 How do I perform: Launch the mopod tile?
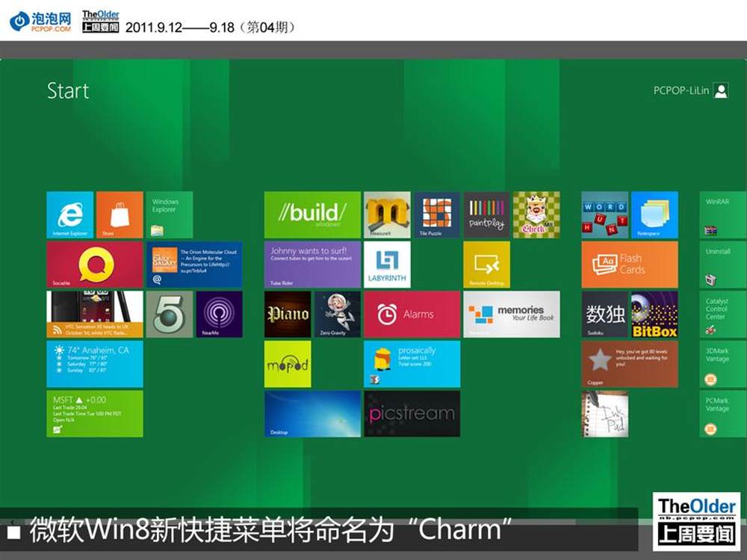pyautogui.click(x=288, y=364)
